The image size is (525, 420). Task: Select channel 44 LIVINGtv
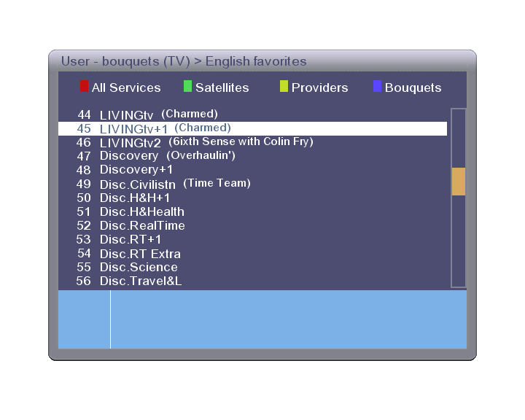(252, 115)
